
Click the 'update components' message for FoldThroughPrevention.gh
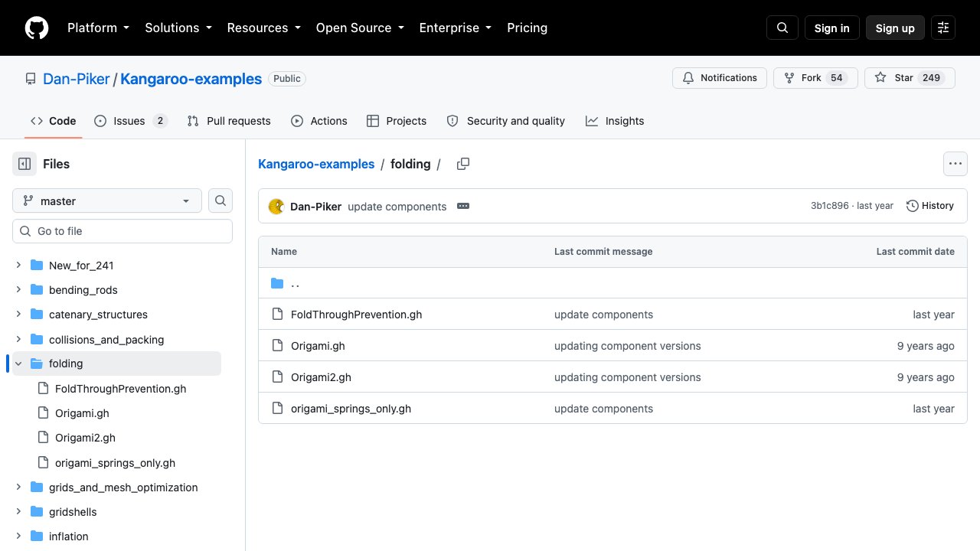coord(604,315)
